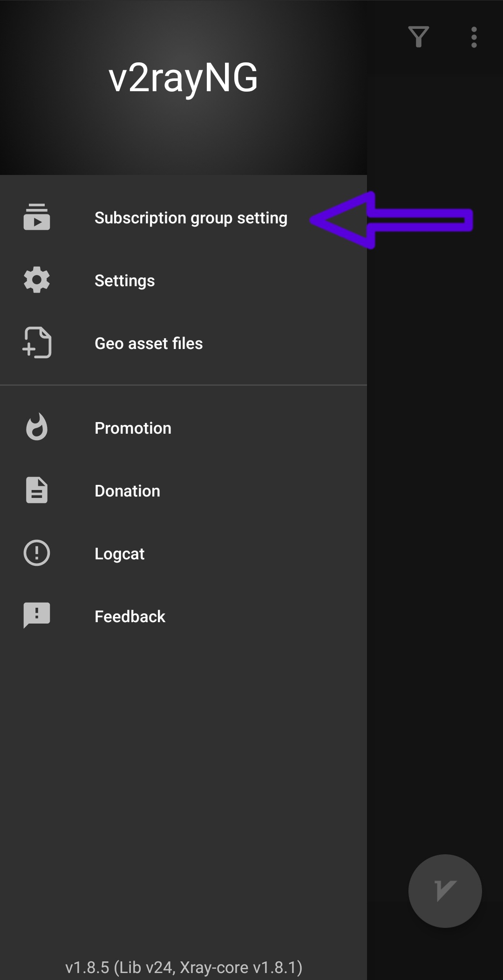Click the Geo asset files icon
The height and width of the screenshot is (980, 503).
click(37, 343)
